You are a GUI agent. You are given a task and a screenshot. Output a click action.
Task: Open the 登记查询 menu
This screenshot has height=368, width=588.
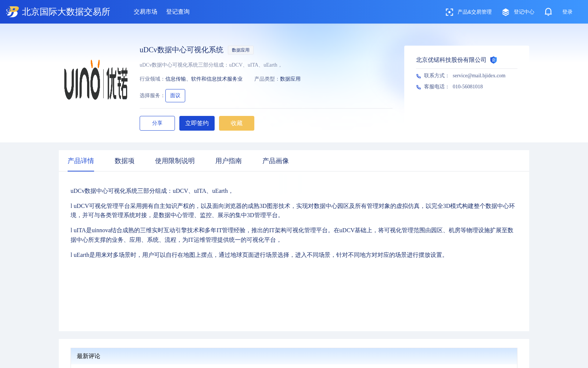coord(178,12)
